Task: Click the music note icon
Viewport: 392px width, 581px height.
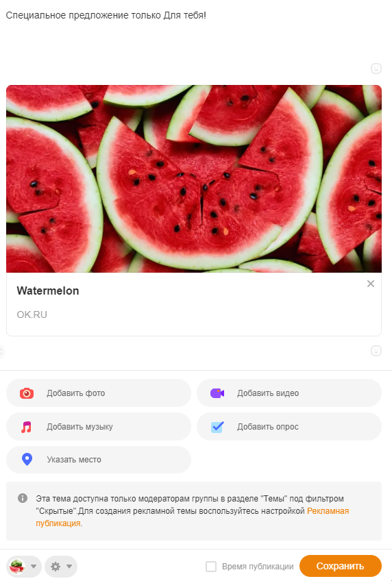Action: (26, 427)
